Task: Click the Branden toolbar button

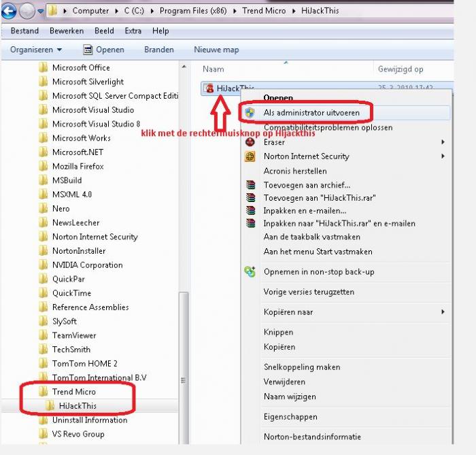Action: [x=158, y=50]
